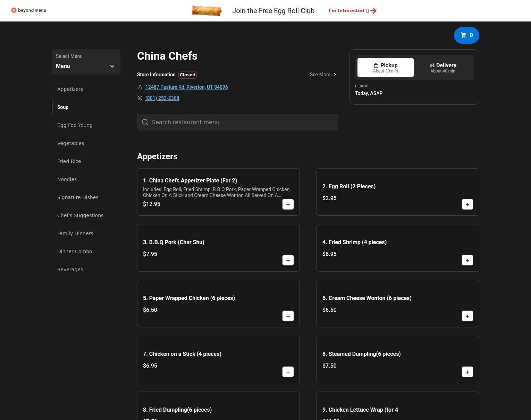The image size is (531, 420).
Task: Add Chicken on a Stick to cart
Action: click(288, 372)
